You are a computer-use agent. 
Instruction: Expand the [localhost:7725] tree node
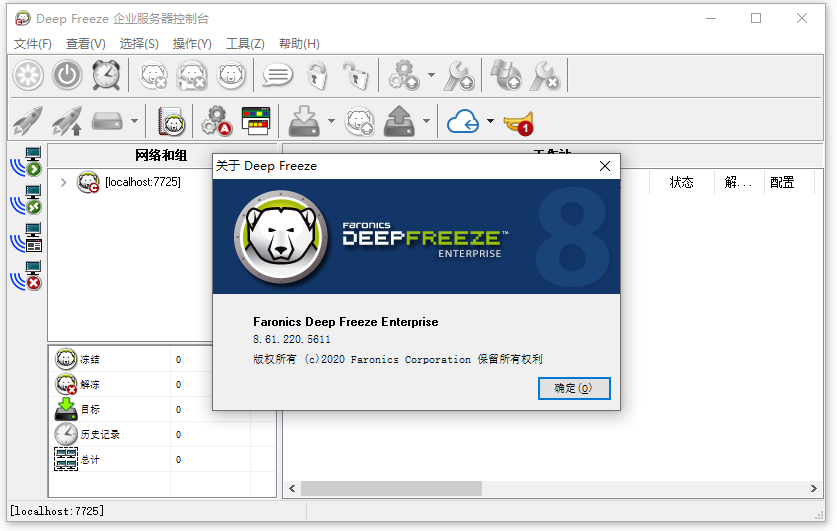[64, 183]
